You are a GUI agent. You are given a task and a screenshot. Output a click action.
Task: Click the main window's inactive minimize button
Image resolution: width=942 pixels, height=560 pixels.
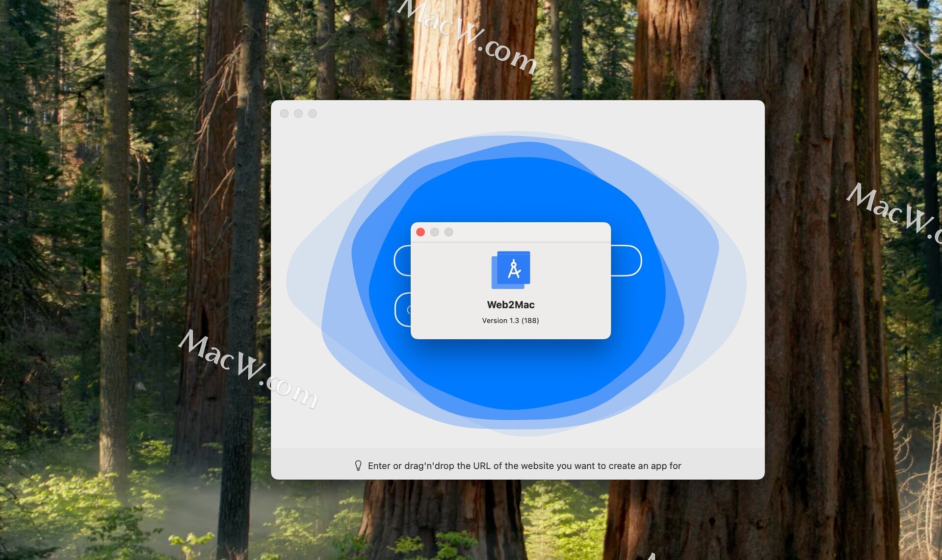298,114
